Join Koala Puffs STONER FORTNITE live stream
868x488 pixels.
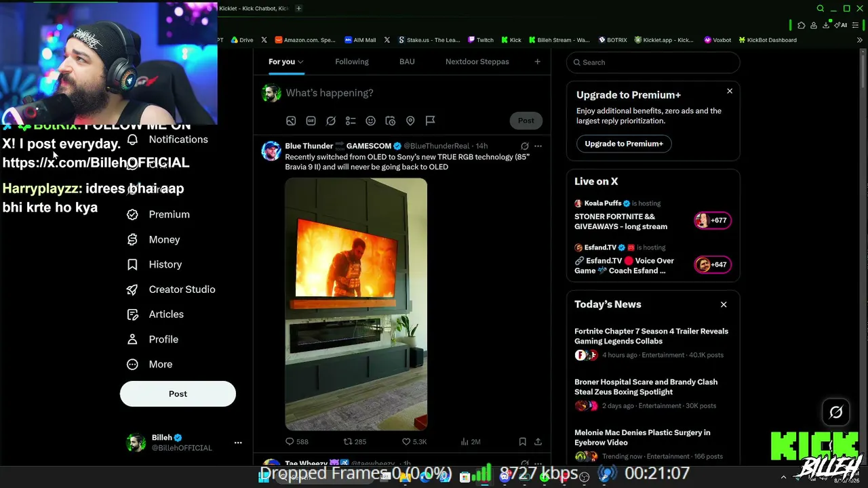(x=652, y=215)
